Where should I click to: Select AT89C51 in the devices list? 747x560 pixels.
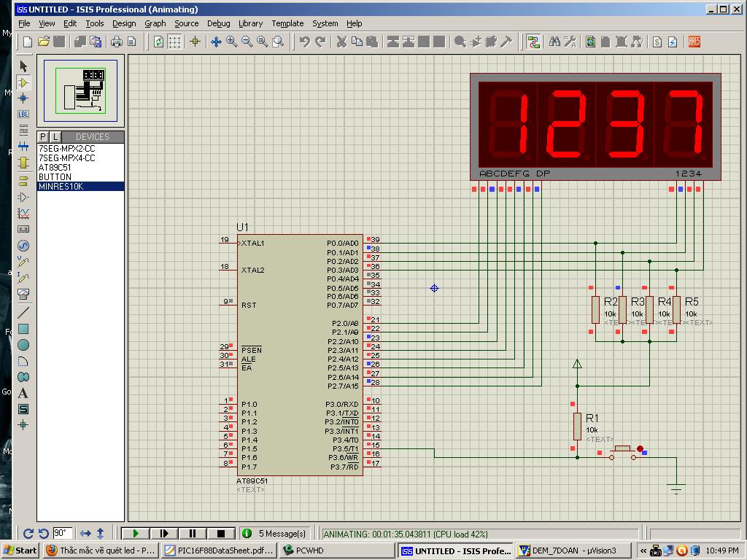(x=55, y=167)
